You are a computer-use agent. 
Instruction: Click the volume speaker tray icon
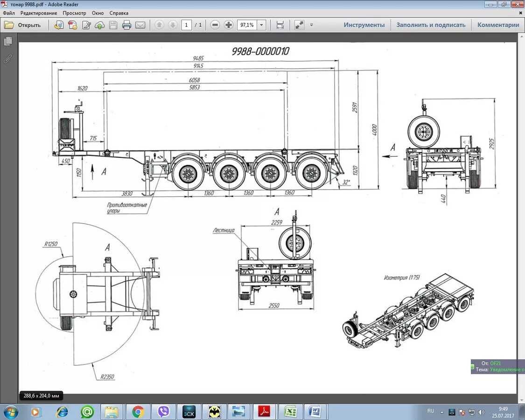point(482,412)
